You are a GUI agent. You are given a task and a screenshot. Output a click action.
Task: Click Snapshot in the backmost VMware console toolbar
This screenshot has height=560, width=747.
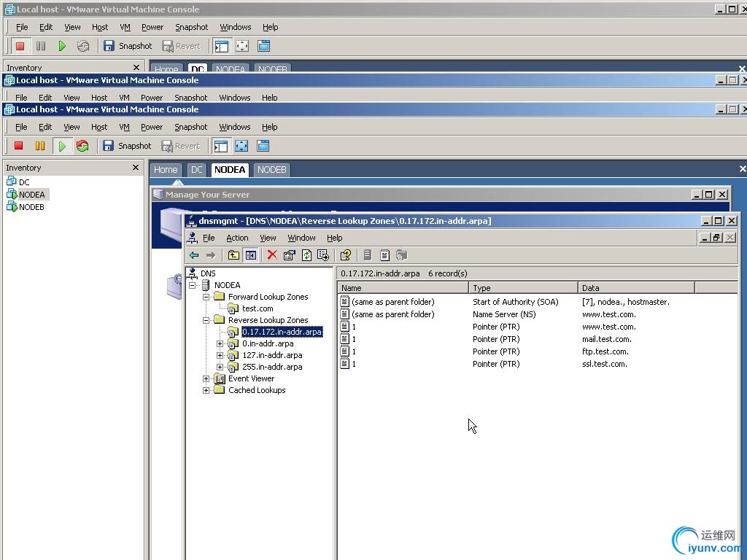[128, 46]
